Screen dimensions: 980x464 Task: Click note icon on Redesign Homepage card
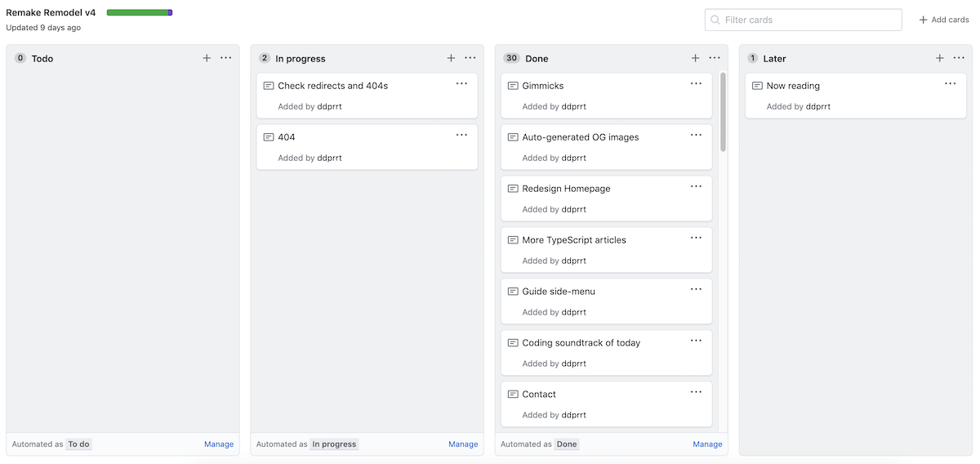tap(513, 189)
